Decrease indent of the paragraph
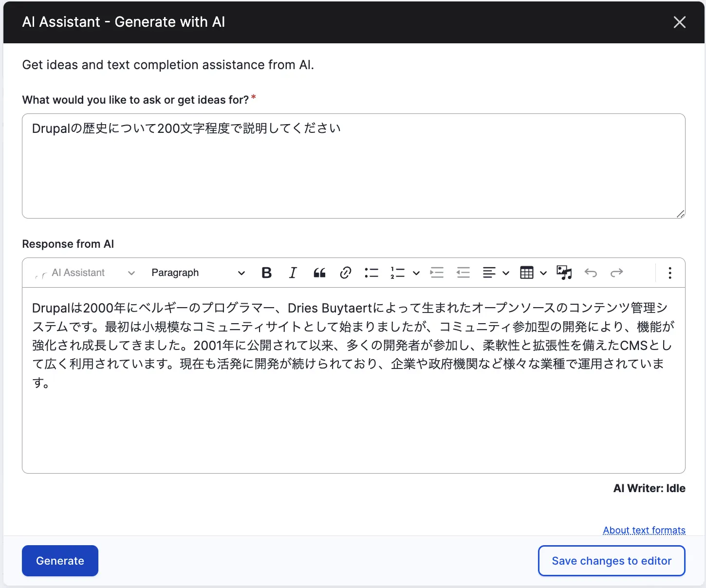The height and width of the screenshot is (588, 706). tap(463, 273)
